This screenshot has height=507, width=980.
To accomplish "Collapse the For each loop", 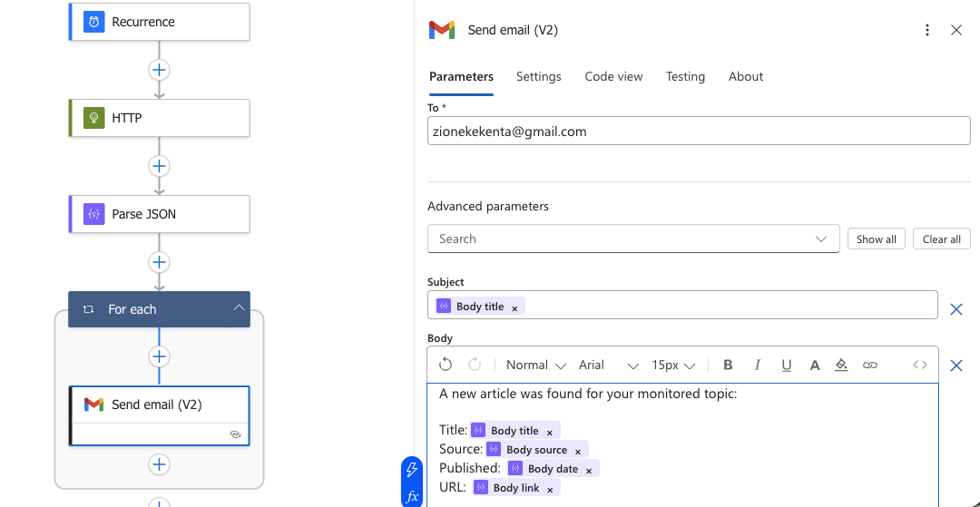I will [239, 308].
